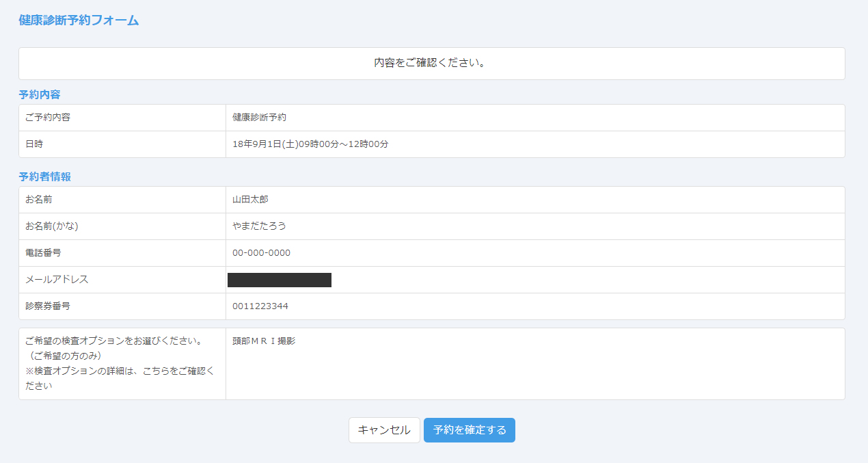868x463 pixels.
Task: Click the 健康診断予約 reservation value
Action: click(x=259, y=118)
